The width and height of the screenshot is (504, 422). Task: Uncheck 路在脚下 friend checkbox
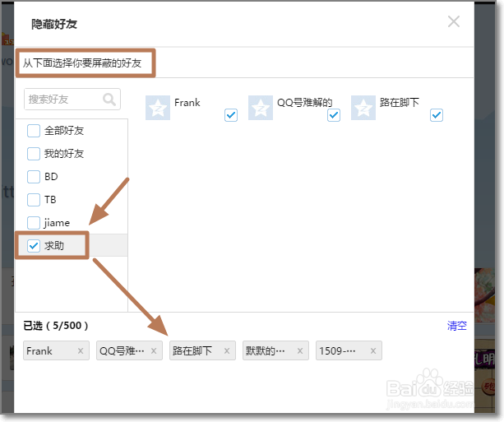pyautogui.click(x=437, y=115)
